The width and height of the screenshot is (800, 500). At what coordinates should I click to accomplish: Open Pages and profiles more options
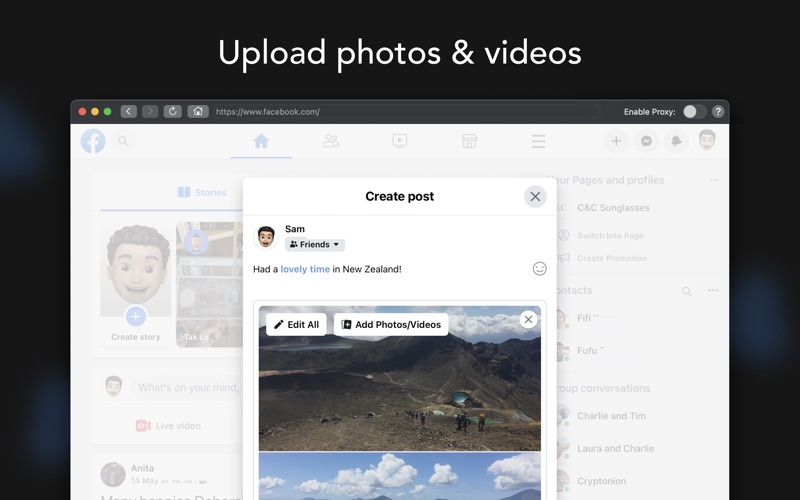pos(714,180)
